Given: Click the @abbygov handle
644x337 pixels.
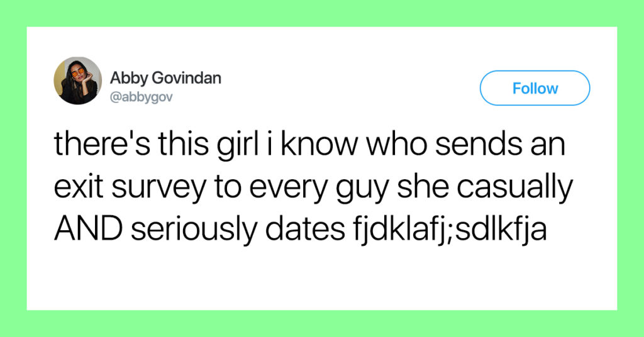Looking at the screenshot, I should coord(142,97).
